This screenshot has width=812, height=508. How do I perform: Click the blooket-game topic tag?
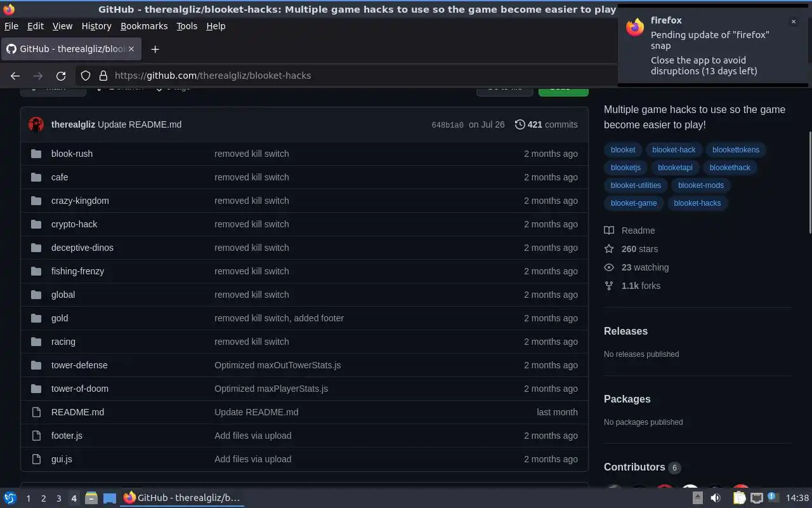coord(634,203)
